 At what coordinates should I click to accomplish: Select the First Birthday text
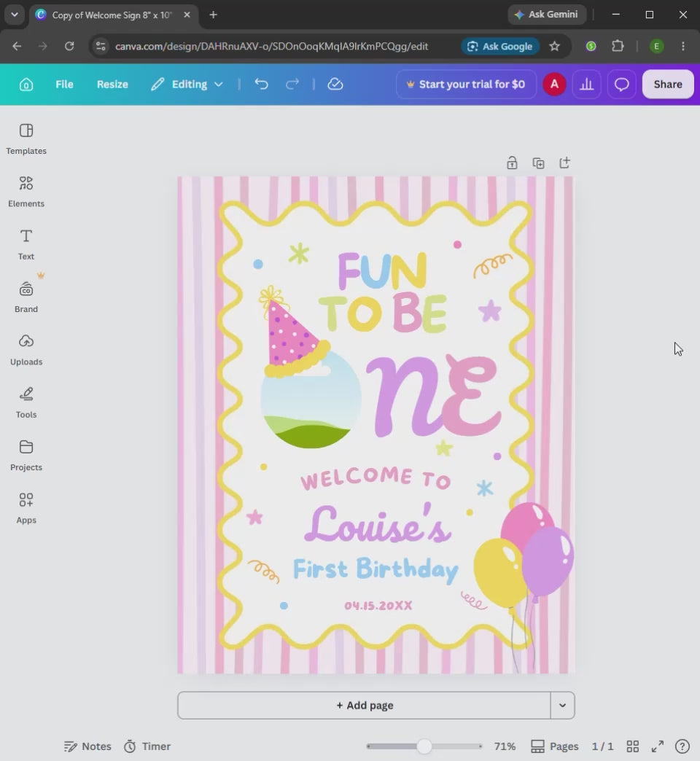point(376,569)
